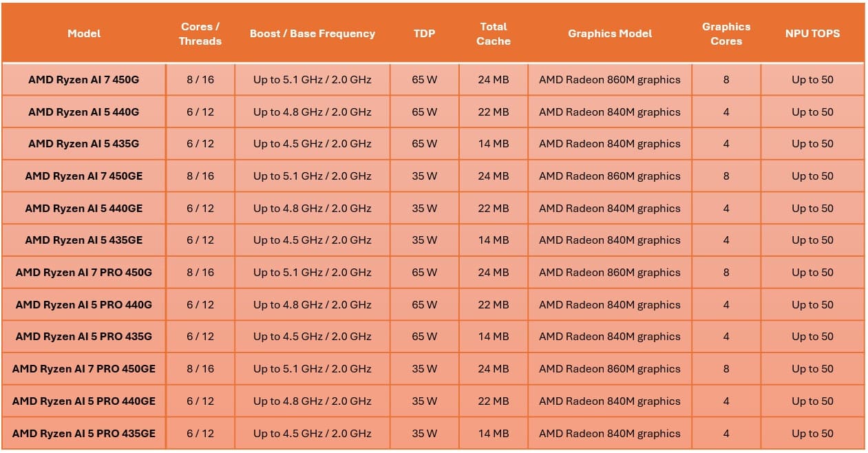
Task: Click the Cores / Threads header
Action: pos(200,34)
